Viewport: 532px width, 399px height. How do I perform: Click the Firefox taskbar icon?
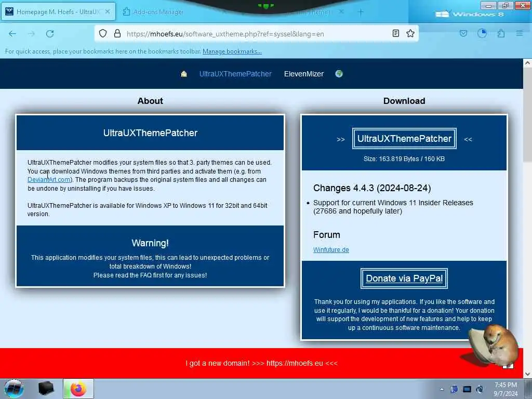tap(78, 389)
